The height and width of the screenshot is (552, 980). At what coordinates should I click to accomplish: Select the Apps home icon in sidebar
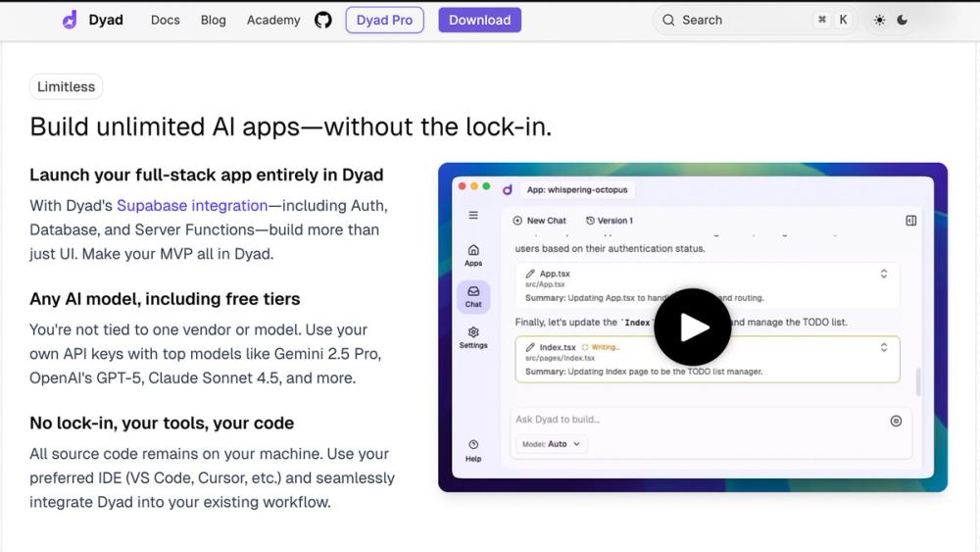pyautogui.click(x=473, y=250)
